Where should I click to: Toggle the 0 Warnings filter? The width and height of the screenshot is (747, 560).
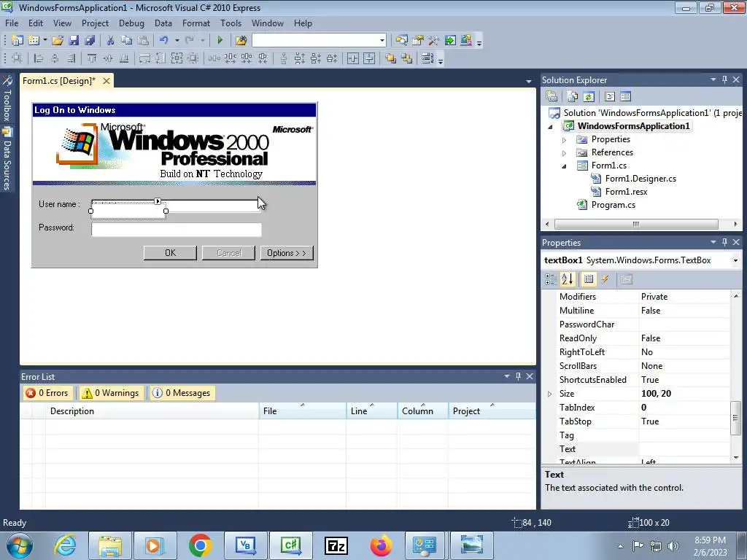tap(111, 393)
